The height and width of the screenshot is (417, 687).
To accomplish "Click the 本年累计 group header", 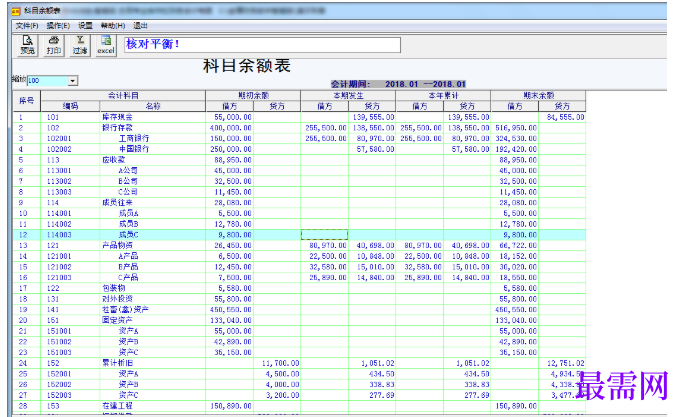I will click(443, 95).
